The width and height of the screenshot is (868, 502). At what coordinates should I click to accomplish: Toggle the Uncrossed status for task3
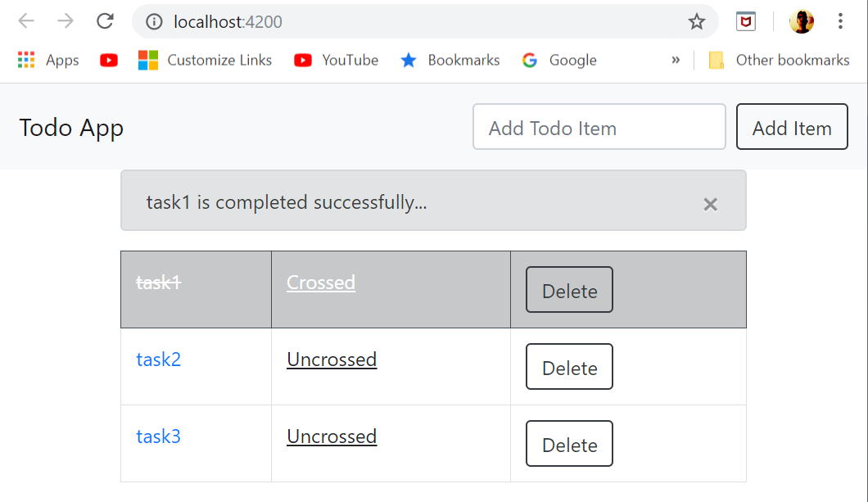coord(332,436)
